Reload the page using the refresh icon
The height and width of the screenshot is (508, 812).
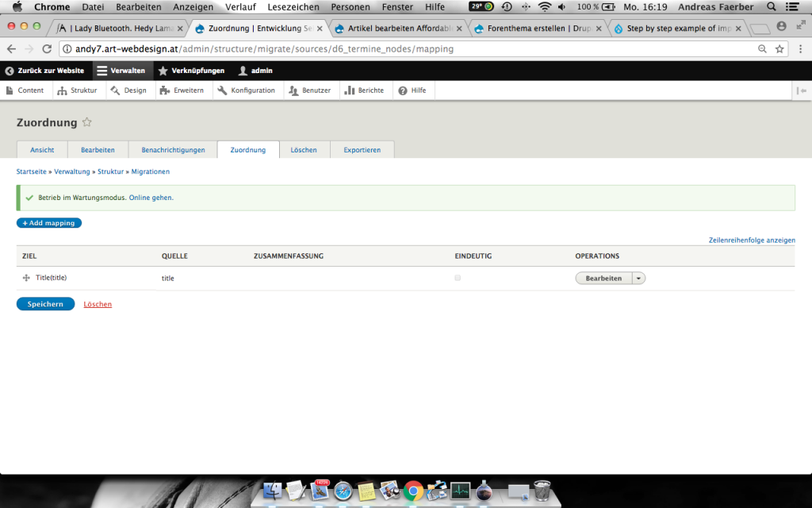[47, 48]
